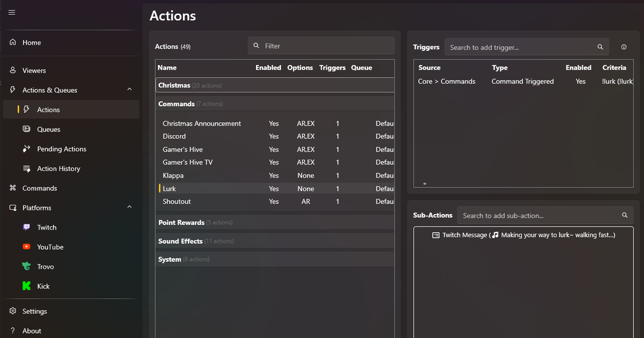Click the Triggers info icon
Viewport: 644px width, 338px height.
tap(624, 47)
